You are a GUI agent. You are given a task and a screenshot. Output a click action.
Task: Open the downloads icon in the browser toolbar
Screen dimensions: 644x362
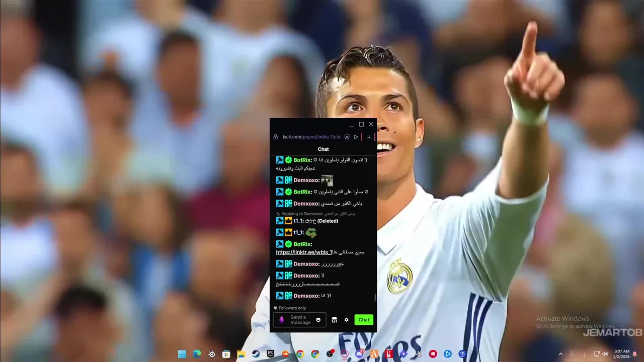click(369, 137)
